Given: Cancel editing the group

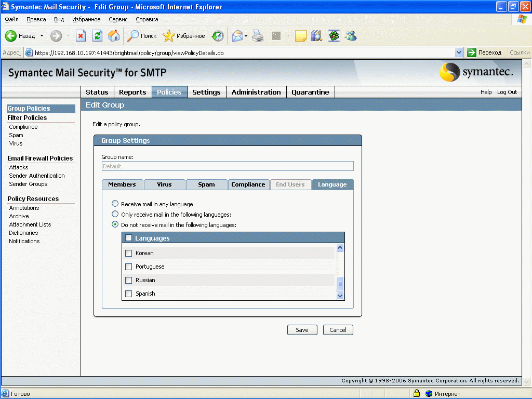Looking at the screenshot, I should coord(338,330).
